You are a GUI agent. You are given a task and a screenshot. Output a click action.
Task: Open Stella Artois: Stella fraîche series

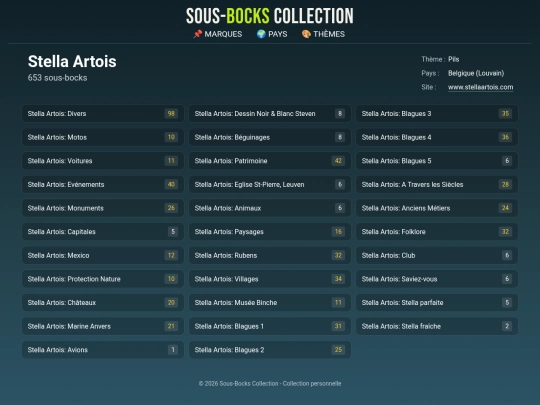[437, 326]
